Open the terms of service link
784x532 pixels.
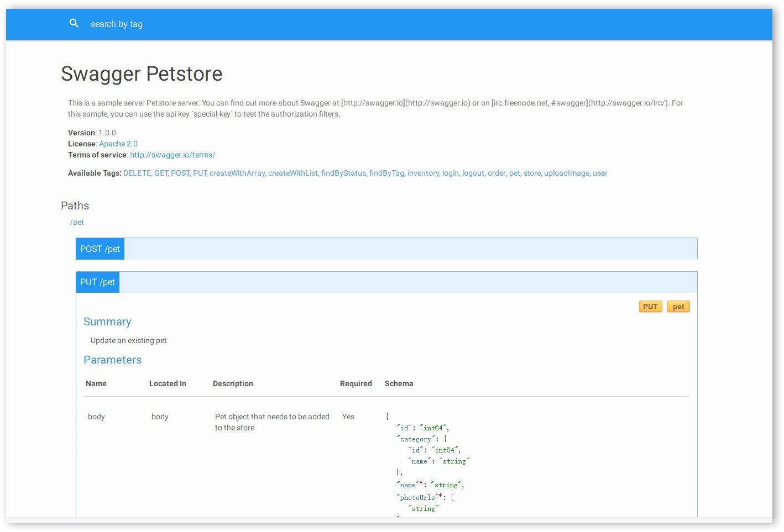pos(172,155)
